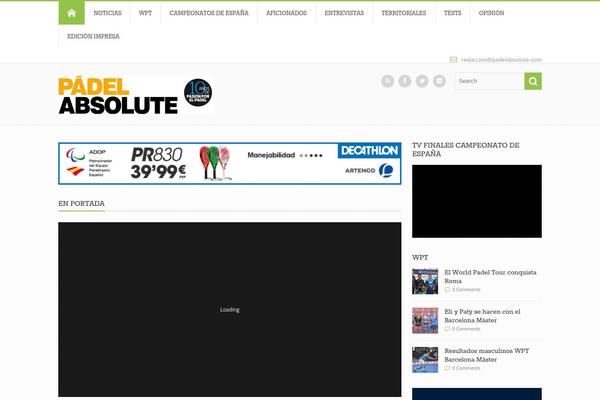The image size is (600, 400).
Task: Click '0 Comments' under the Roma article
Action: (466, 290)
